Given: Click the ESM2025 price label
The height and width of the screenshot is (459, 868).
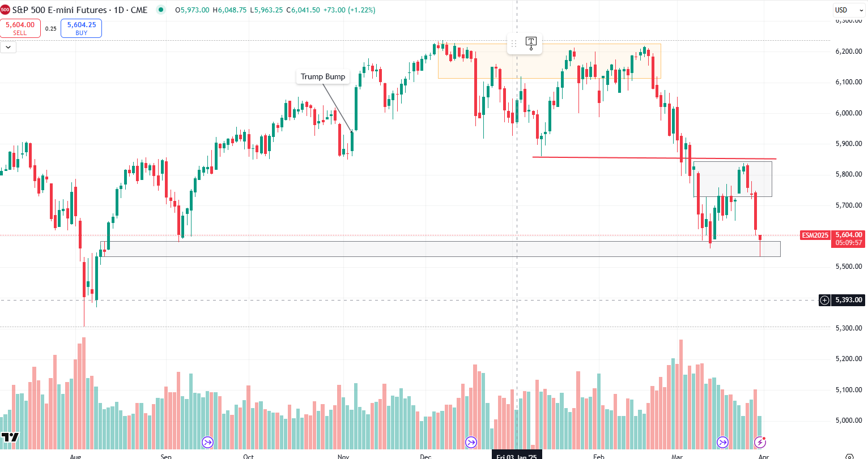Looking at the screenshot, I should point(815,235).
